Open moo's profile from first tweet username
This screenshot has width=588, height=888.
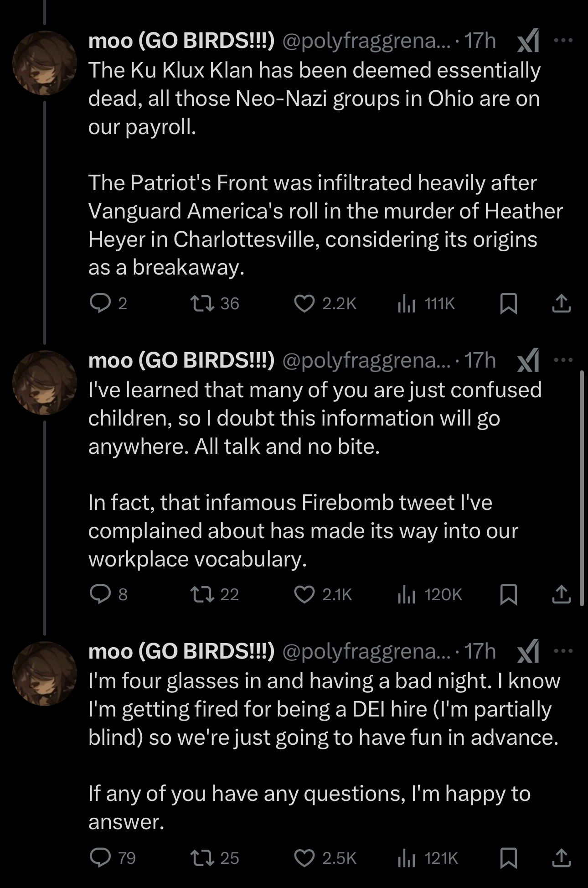click(181, 41)
